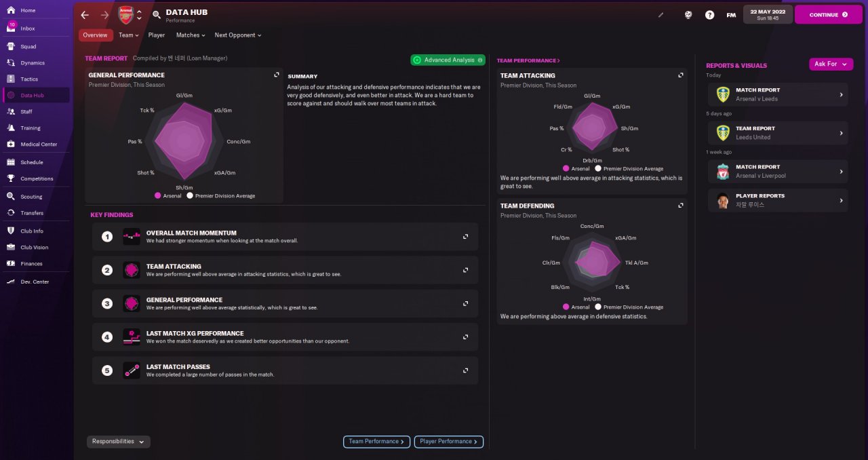
Task: Open the Player Reports entry
Action: [x=778, y=200]
